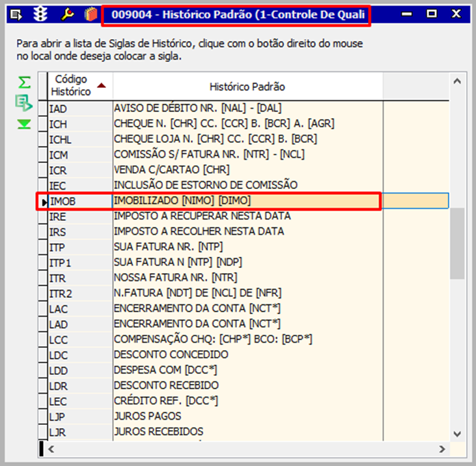Select the LAD code cell
Screen dimensions: 476x466
[x=80, y=324]
